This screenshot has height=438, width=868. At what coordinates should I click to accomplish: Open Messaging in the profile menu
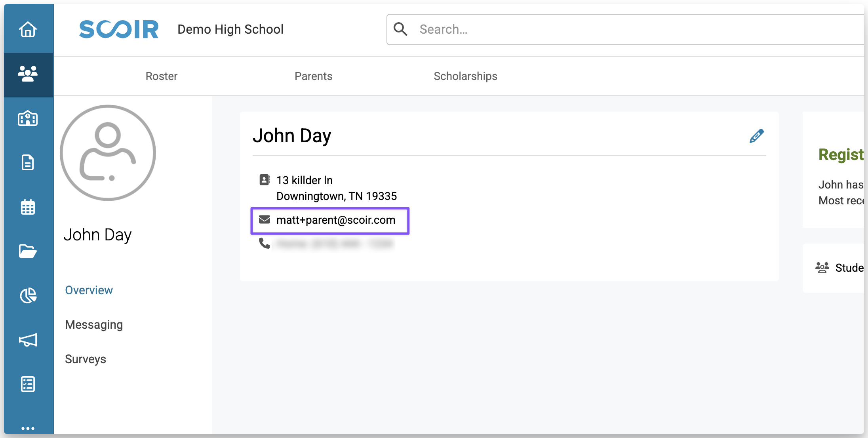(94, 325)
